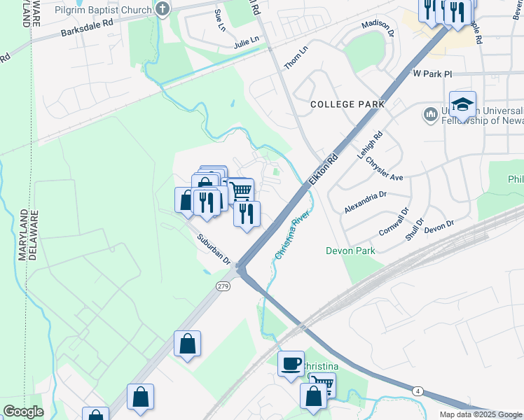Image resolution: width=524 pixels, height=420 pixels.
Task: Select the Christina River label
Action: 292,234
